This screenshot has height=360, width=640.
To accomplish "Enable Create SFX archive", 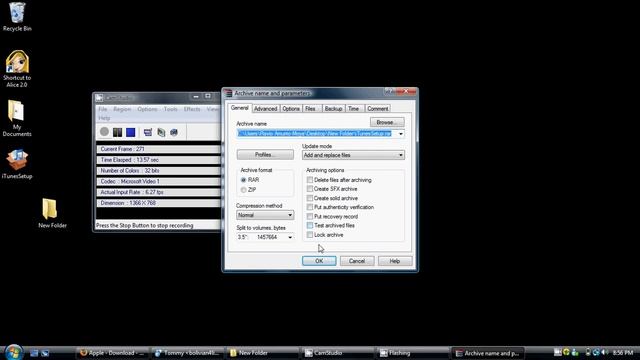I will click(x=310, y=189).
